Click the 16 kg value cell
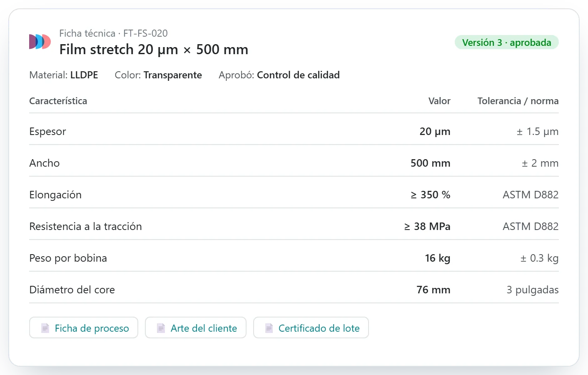Screen dimensions: 588x375 (438, 258)
